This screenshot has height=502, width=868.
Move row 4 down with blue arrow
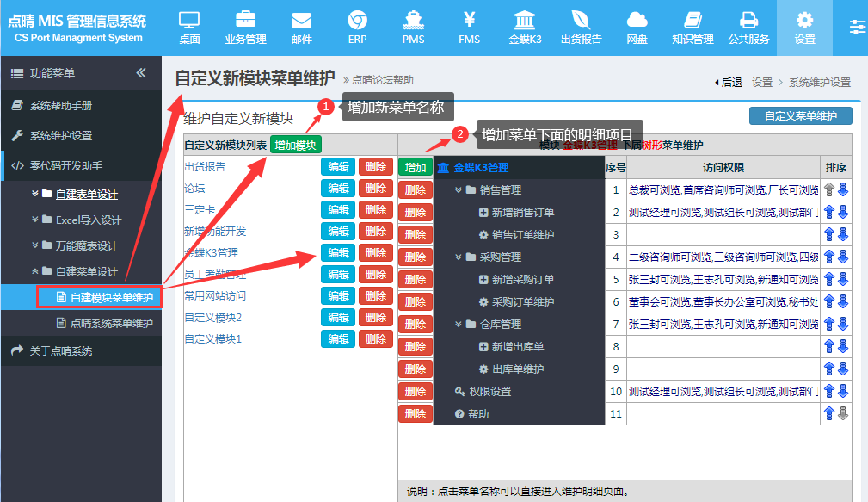tap(843, 257)
